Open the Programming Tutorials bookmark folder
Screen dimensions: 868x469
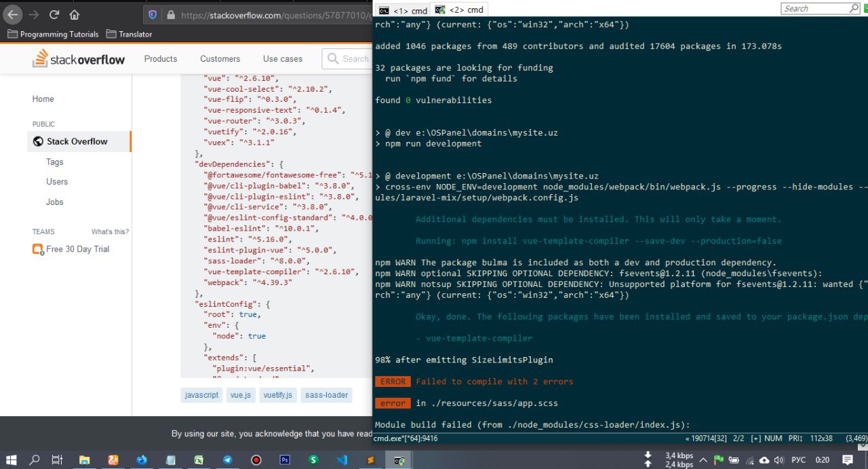(54, 34)
